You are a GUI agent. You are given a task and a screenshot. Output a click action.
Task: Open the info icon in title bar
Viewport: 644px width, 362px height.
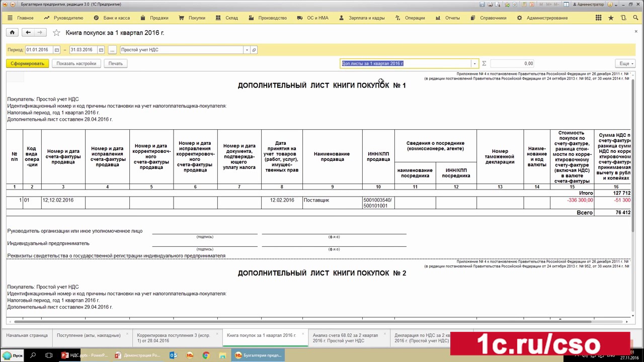[x=610, y=5]
